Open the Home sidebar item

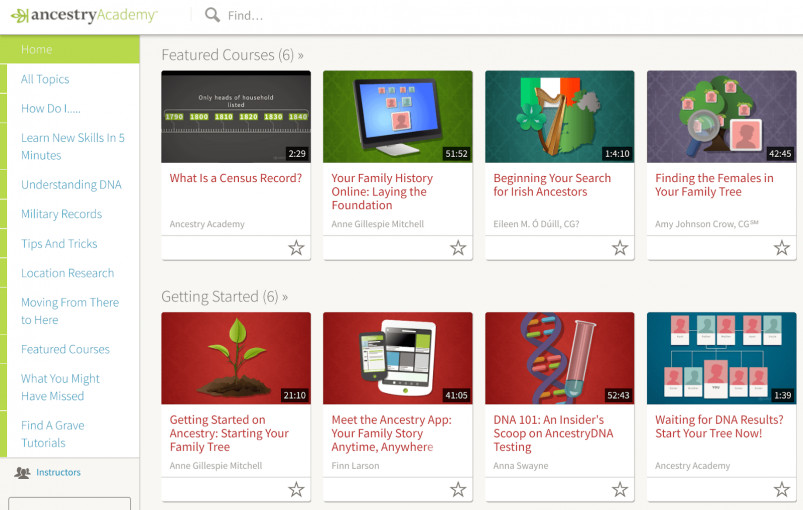coord(70,50)
